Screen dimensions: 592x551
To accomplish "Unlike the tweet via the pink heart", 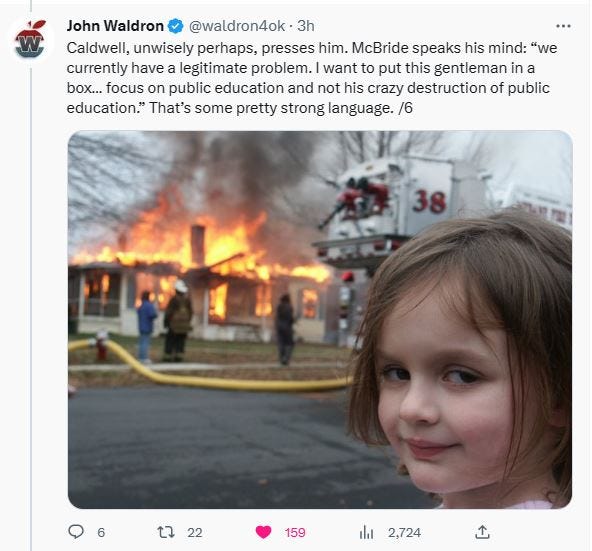I will tap(263, 532).
